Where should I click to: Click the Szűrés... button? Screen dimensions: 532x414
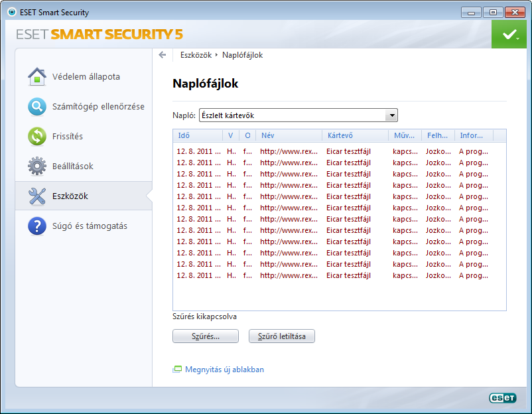205,336
